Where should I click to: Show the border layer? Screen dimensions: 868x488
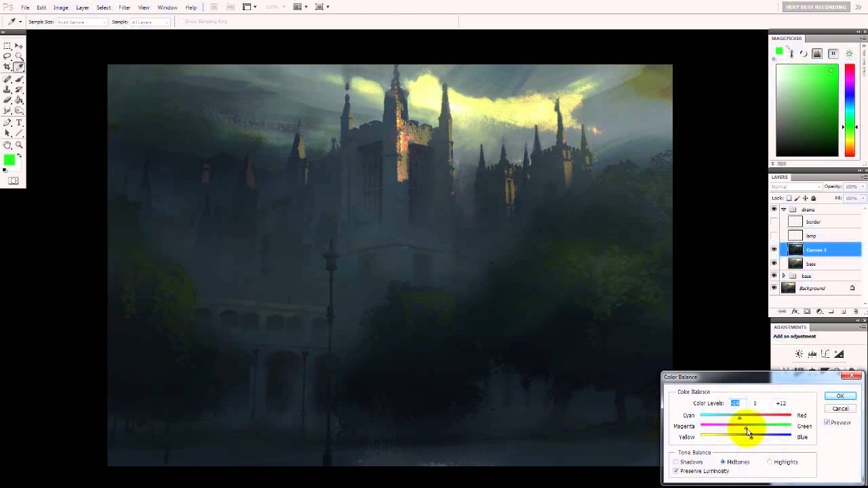pos(774,222)
